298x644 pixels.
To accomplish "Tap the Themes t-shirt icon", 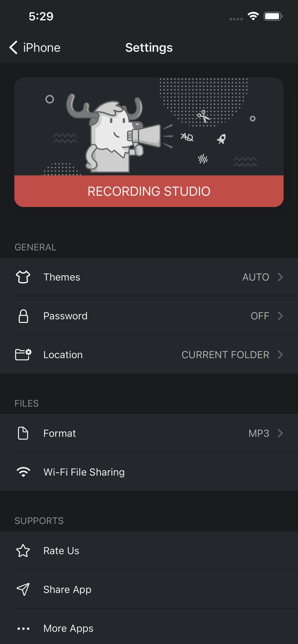I will tap(23, 277).
